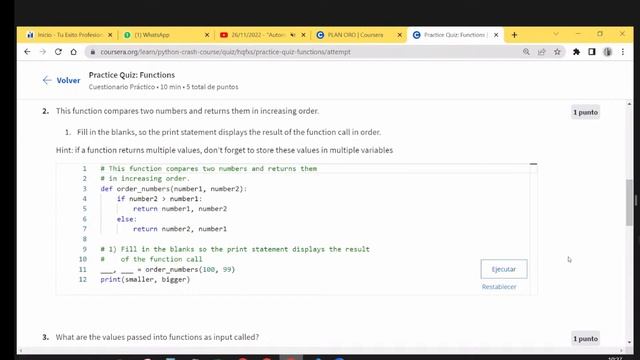Click the 'else:' code line

(127, 219)
